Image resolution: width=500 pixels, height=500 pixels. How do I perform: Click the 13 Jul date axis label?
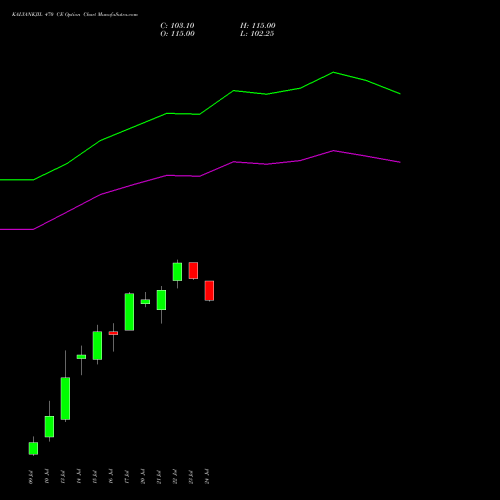[63, 477]
